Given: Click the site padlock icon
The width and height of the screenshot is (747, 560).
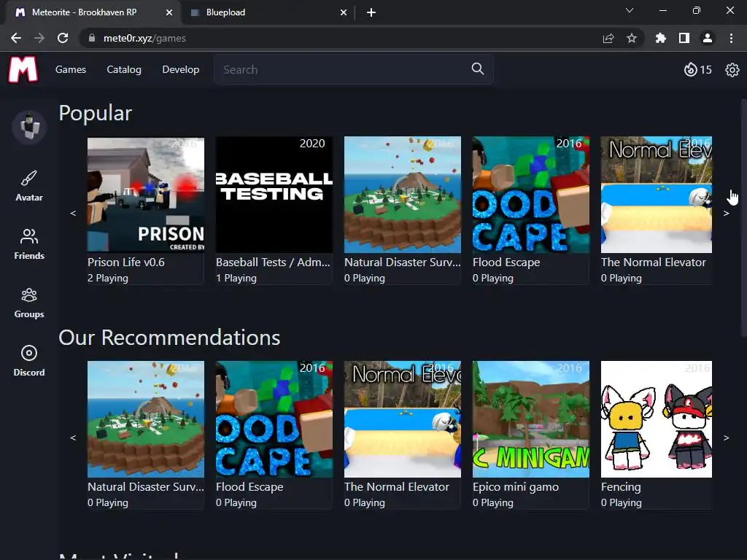Looking at the screenshot, I should click(91, 38).
